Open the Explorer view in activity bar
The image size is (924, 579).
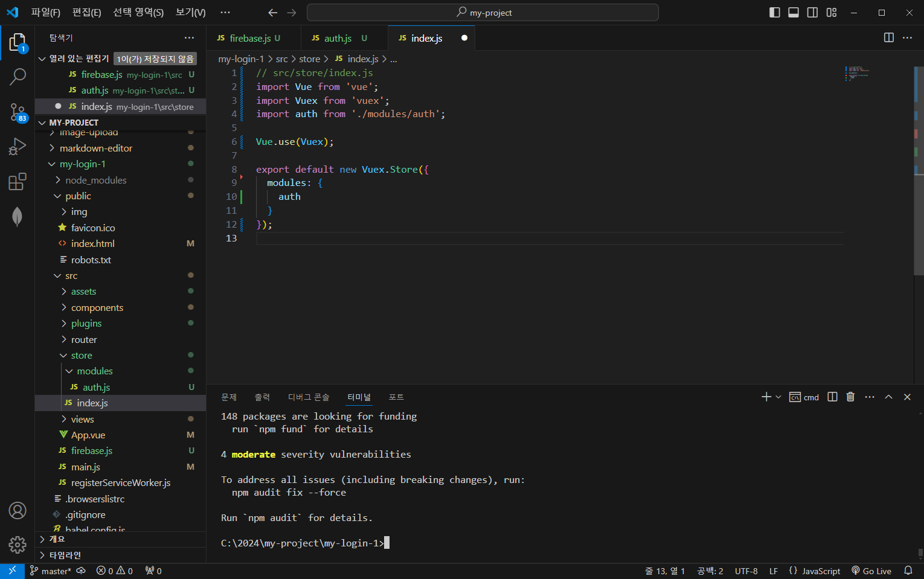click(x=18, y=43)
